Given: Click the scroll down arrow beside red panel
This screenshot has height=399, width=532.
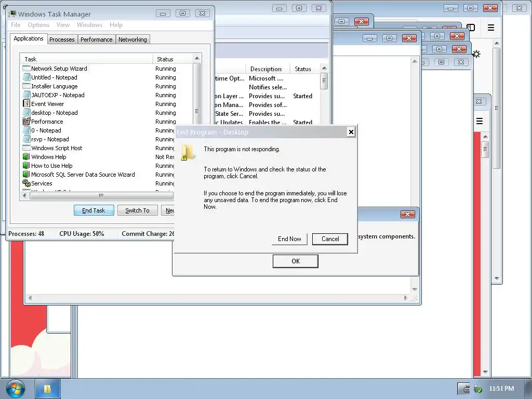Looking at the screenshot, I should pos(485,372).
